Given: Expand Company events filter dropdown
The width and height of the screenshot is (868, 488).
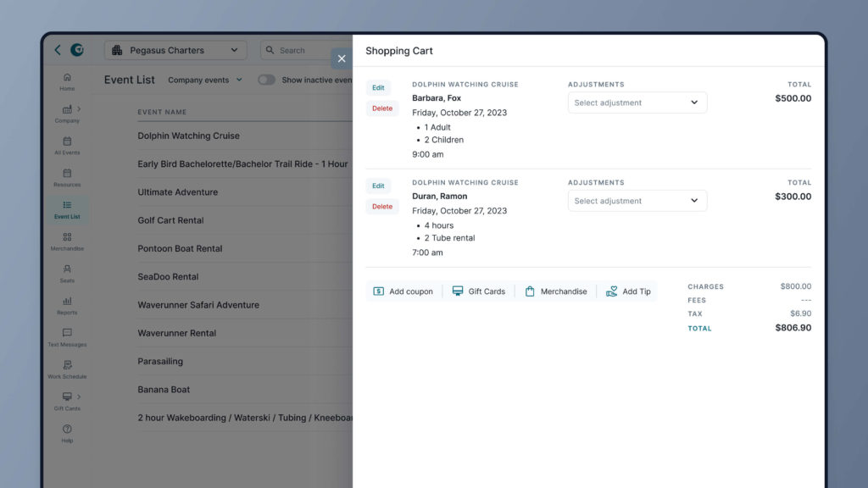Looking at the screenshot, I should [x=204, y=80].
